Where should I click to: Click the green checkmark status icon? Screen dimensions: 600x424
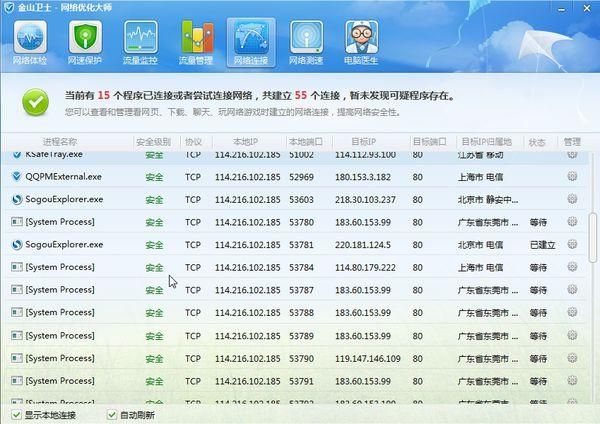pos(36,102)
